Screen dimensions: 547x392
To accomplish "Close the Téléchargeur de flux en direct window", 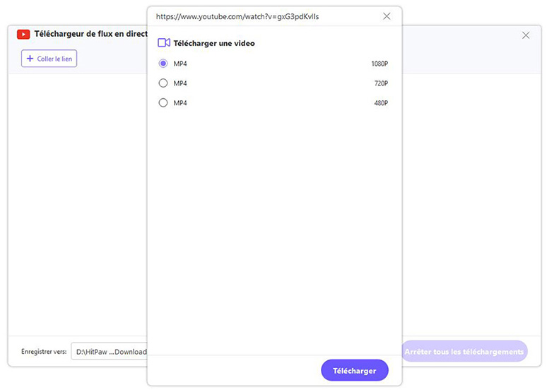I will tap(526, 35).
